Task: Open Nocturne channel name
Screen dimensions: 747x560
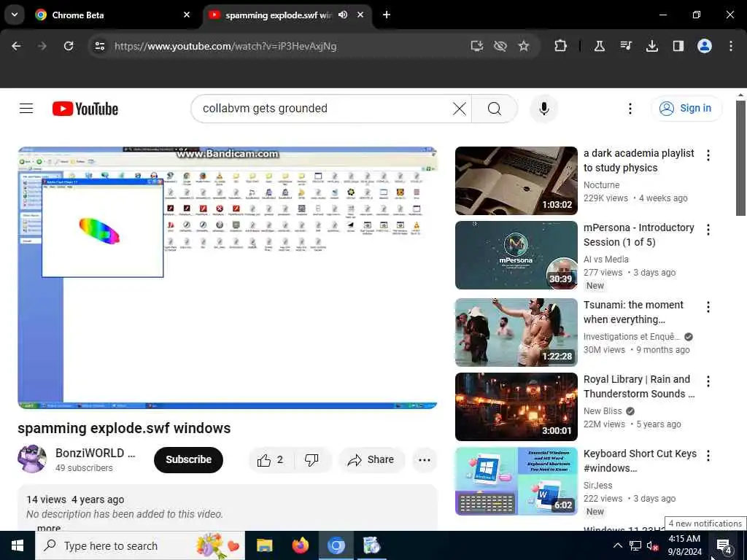Action: click(x=601, y=184)
